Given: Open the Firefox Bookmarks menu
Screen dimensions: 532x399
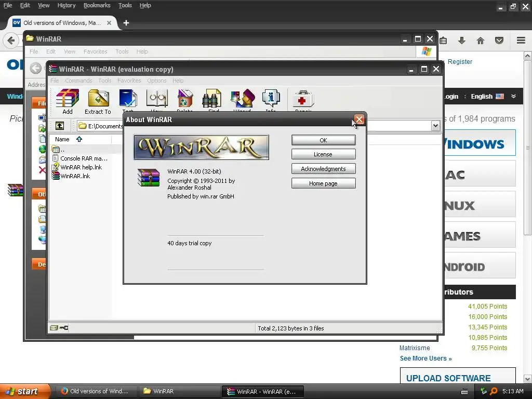Looking at the screenshot, I should click(97, 5).
